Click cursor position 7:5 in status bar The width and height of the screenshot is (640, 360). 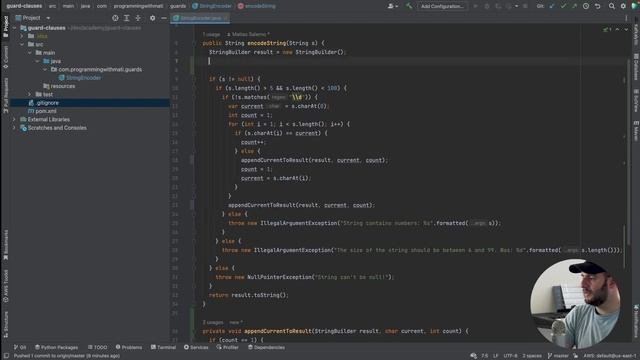pos(484,356)
